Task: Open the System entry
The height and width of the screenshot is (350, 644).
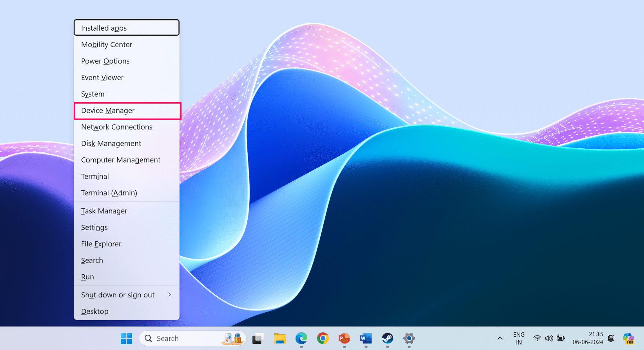Action: click(127, 94)
